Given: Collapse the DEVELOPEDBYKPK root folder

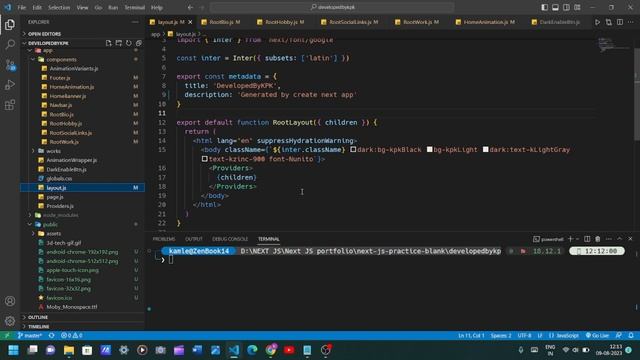Looking at the screenshot, I should (48, 43).
